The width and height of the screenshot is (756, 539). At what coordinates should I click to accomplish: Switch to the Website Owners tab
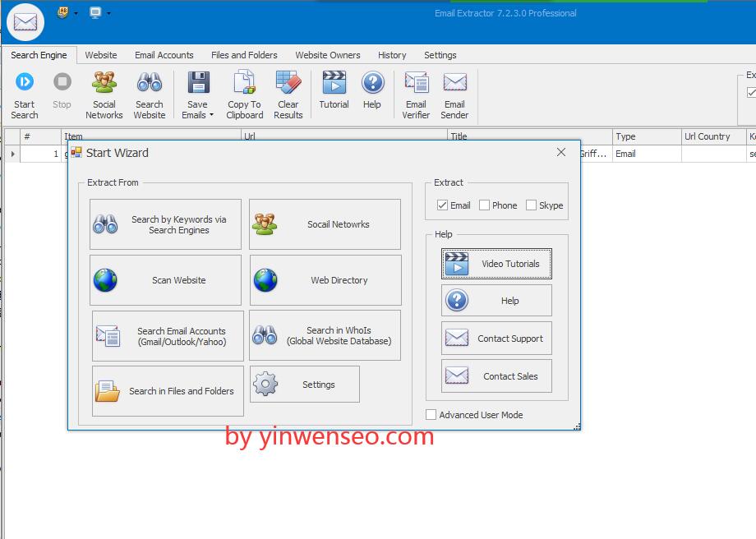pyautogui.click(x=327, y=55)
